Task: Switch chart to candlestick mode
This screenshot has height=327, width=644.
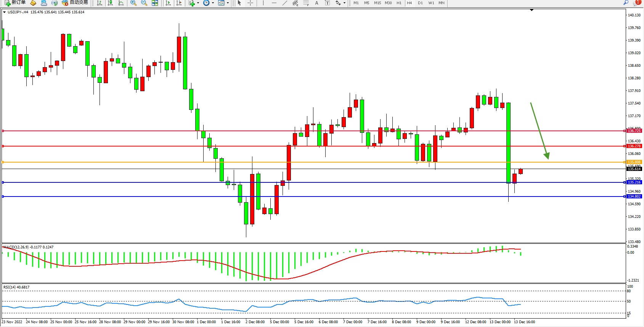Action: tap(110, 3)
